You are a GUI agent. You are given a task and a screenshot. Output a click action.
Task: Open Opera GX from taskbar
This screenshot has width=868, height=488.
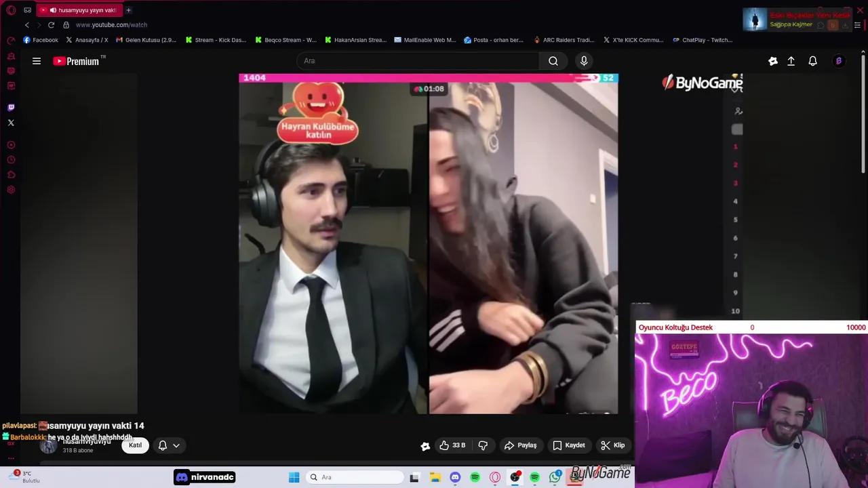click(x=495, y=477)
